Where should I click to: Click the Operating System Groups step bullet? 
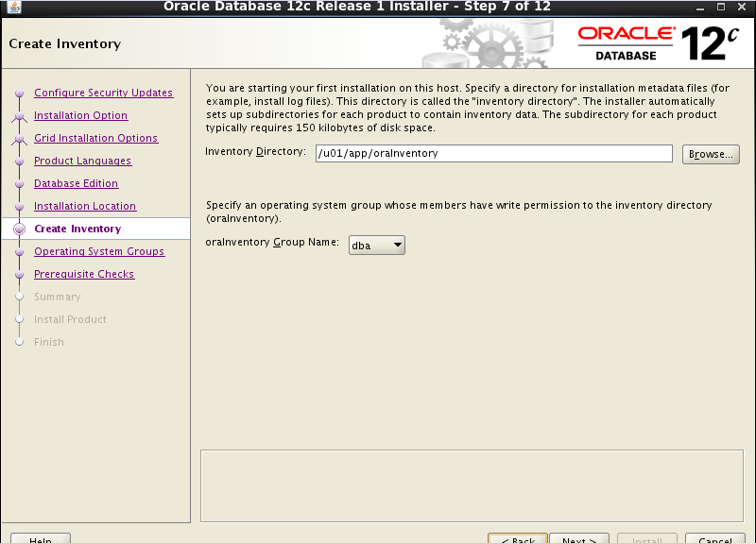click(x=19, y=251)
